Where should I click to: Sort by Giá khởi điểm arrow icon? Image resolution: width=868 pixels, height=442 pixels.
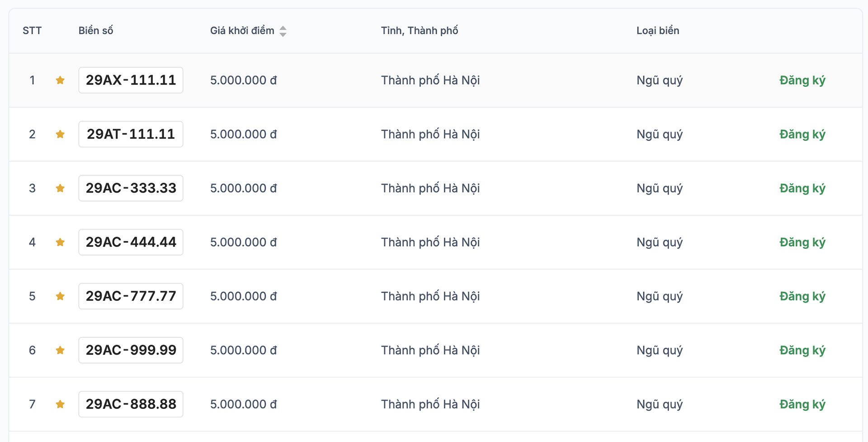[x=283, y=31]
